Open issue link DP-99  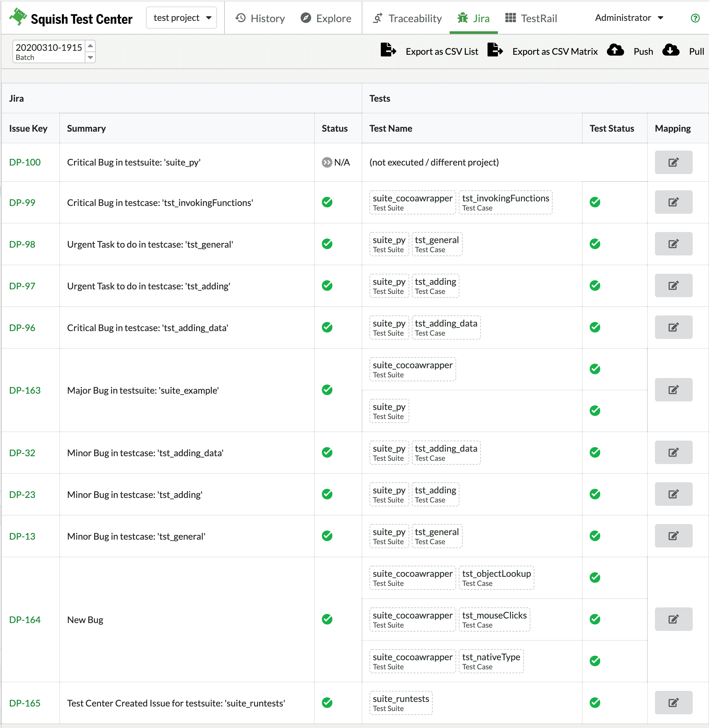[x=22, y=203]
